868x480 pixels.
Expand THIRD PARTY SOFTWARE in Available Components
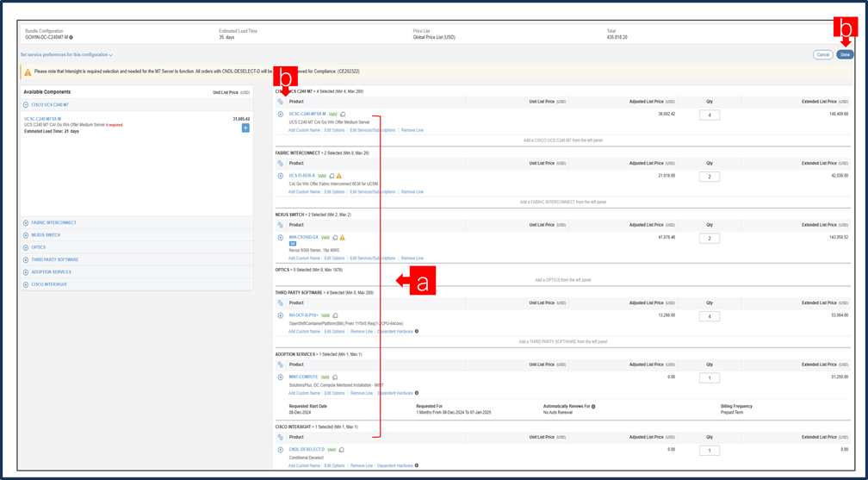click(x=26, y=259)
